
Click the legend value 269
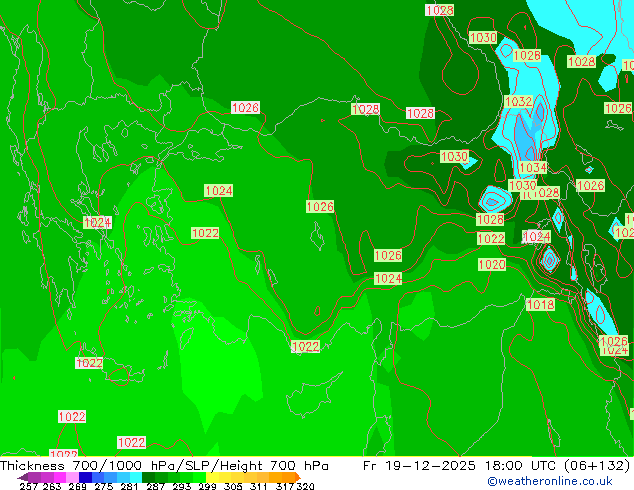(77, 486)
